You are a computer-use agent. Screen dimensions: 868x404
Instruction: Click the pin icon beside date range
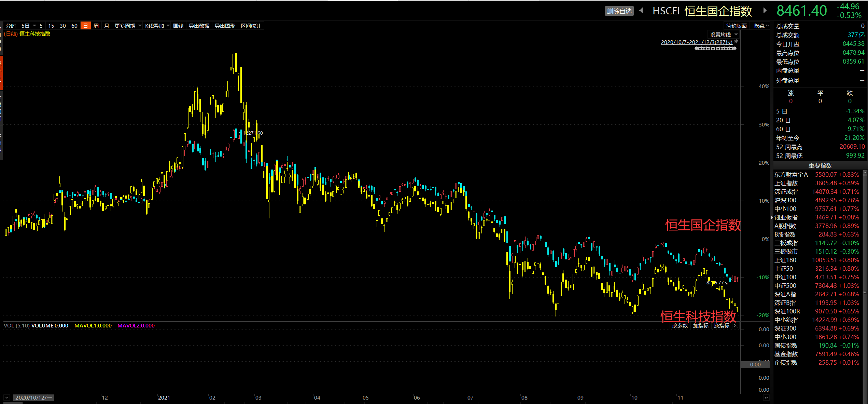(x=736, y=42)
